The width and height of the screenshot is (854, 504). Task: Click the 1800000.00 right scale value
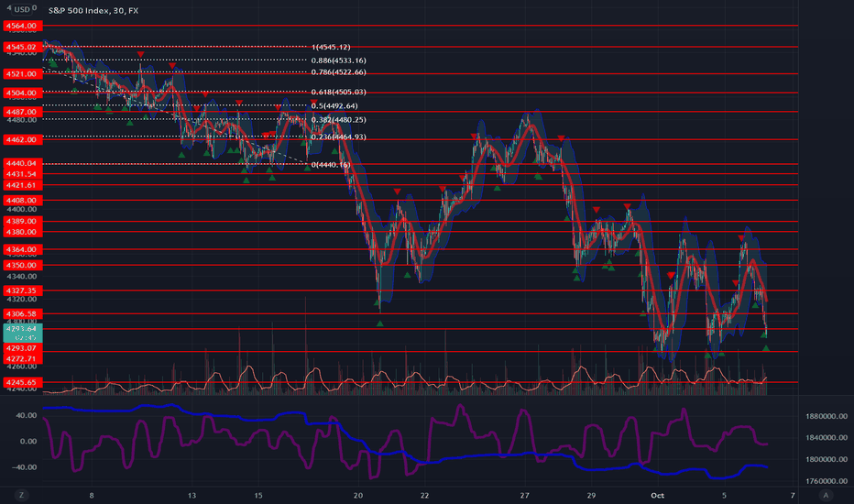[x=827, y=459]
